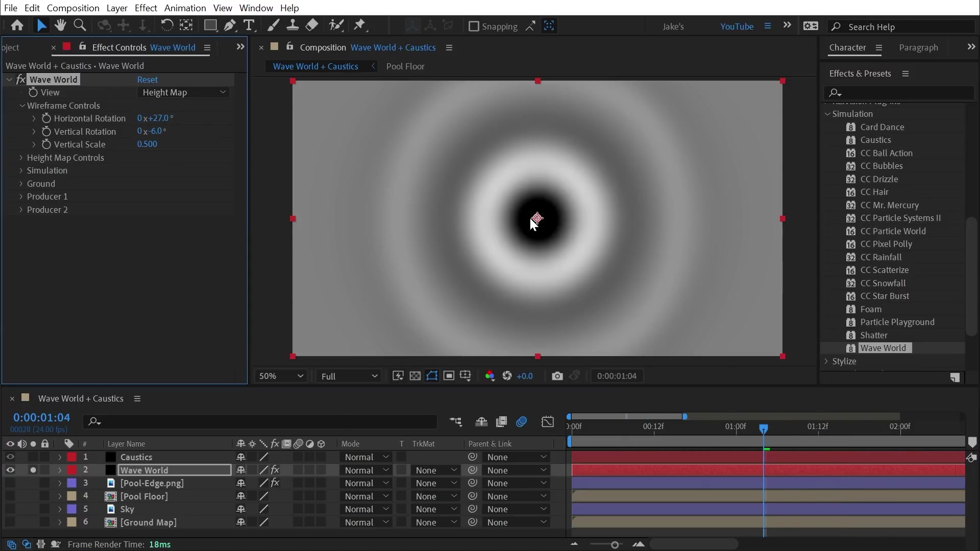Image resolution: width=980 pixels, height=551 pixels.
Task: Switch to the Paragraph tab
Action: (x=918, y=47)
